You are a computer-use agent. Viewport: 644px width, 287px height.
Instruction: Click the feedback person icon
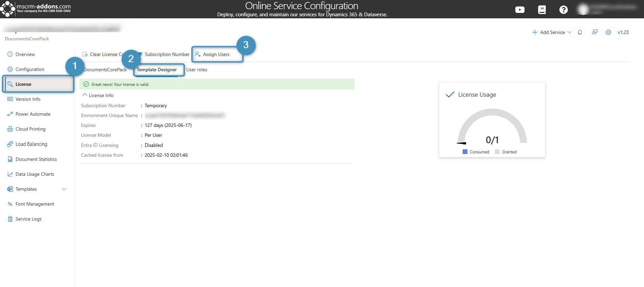595,32
